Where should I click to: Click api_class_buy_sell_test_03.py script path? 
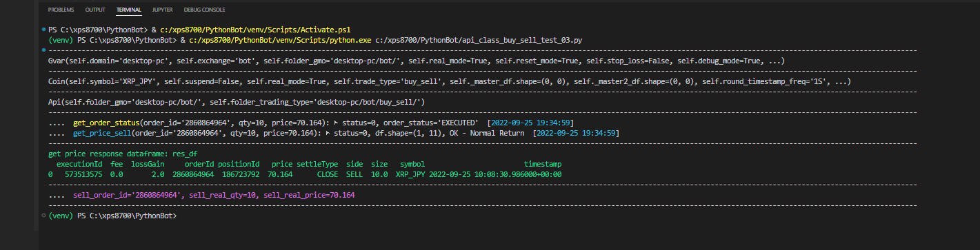(479, 40)
